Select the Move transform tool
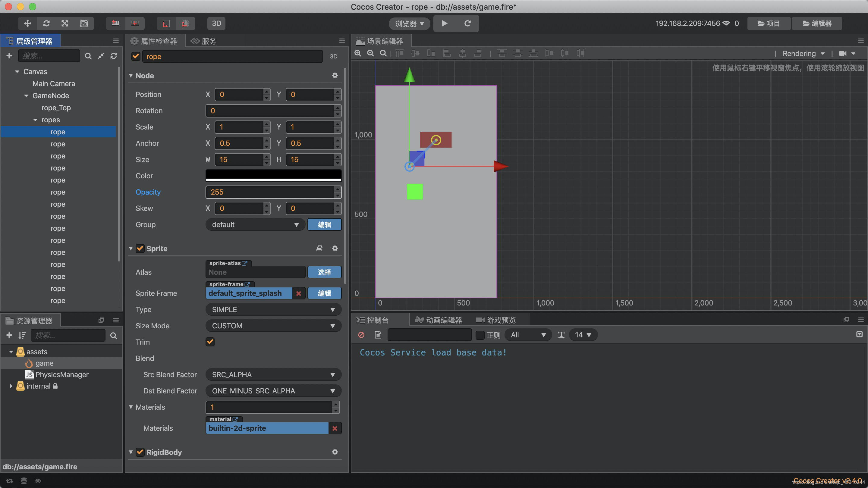Image resolution: width=868 pixels, height=488 pixels. tap(28, 23)
